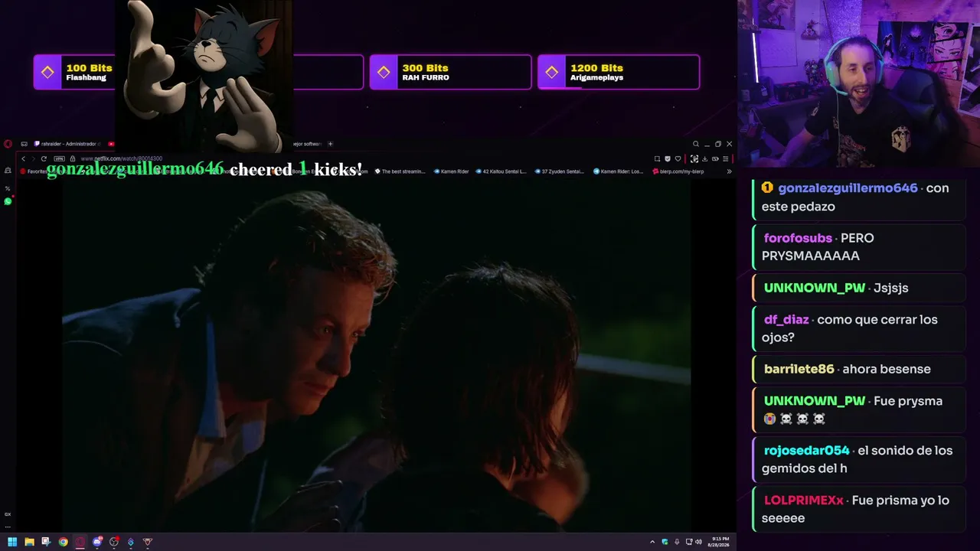980x551 pixels.
Task: Open the blerp.com/my-blerp bookmark
Action: click(677, 171)
